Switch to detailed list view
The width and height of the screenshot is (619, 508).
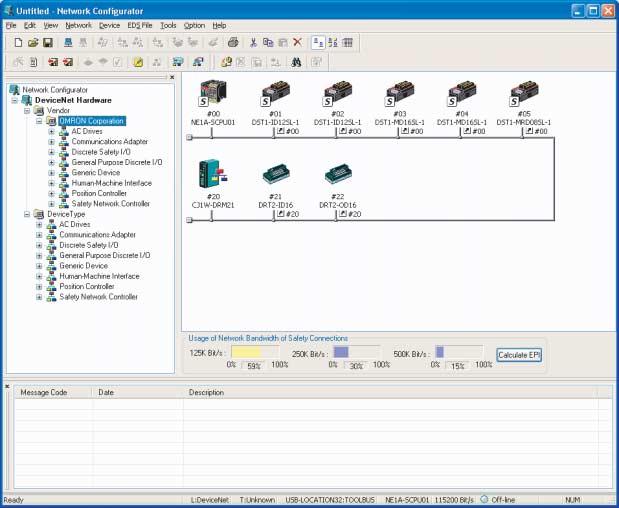click(x=347, y=43)
